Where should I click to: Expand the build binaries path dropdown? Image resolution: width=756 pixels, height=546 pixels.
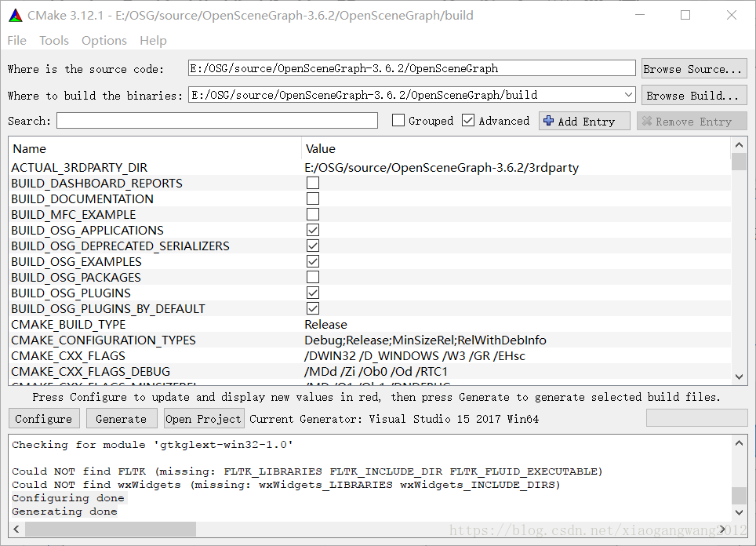[x=628, y=95]
